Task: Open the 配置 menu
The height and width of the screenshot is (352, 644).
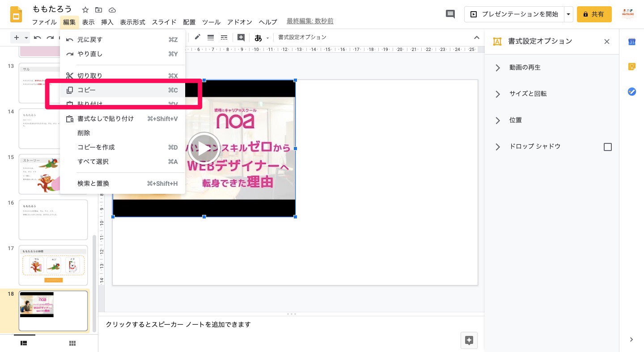Action: coord(189,22)
